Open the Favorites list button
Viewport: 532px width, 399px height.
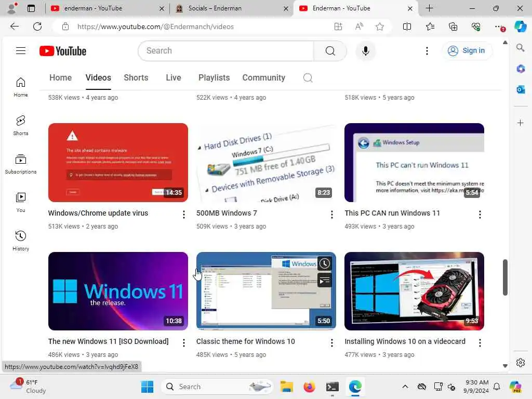pos(430,26)
